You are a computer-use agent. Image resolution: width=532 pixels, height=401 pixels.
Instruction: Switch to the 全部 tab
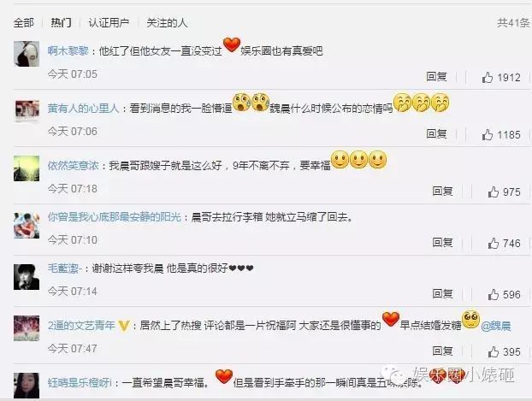[x=24, y=23]
